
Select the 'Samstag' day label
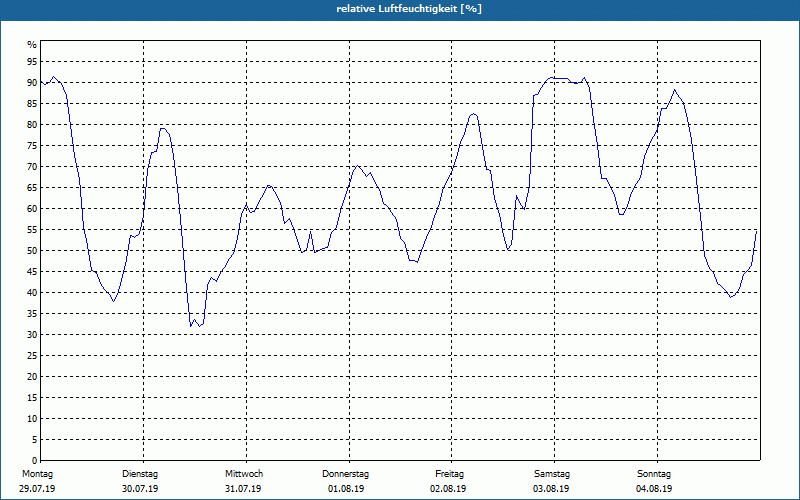tap(552, 474)
